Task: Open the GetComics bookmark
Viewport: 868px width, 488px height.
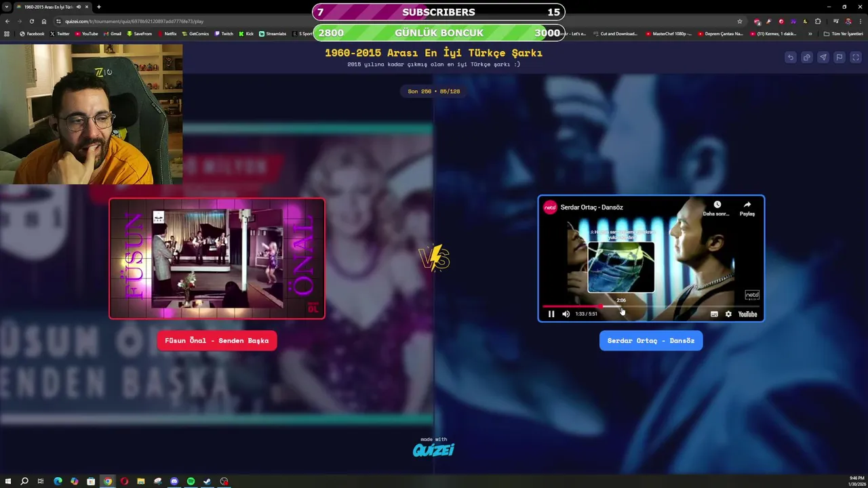Action: 195,33
